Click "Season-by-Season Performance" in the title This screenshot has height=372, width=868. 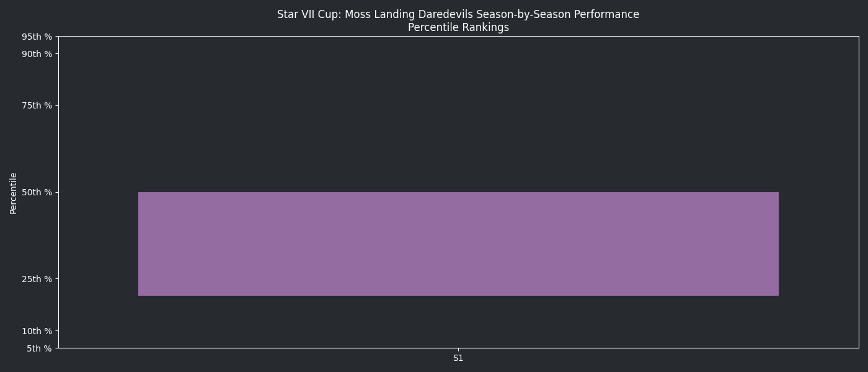click(557, 14)
